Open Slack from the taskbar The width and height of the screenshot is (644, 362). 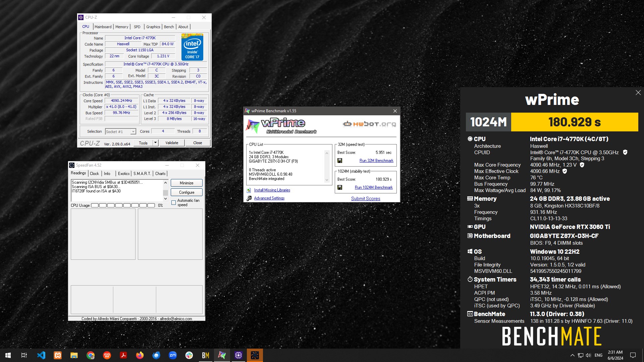pos(189,355)
